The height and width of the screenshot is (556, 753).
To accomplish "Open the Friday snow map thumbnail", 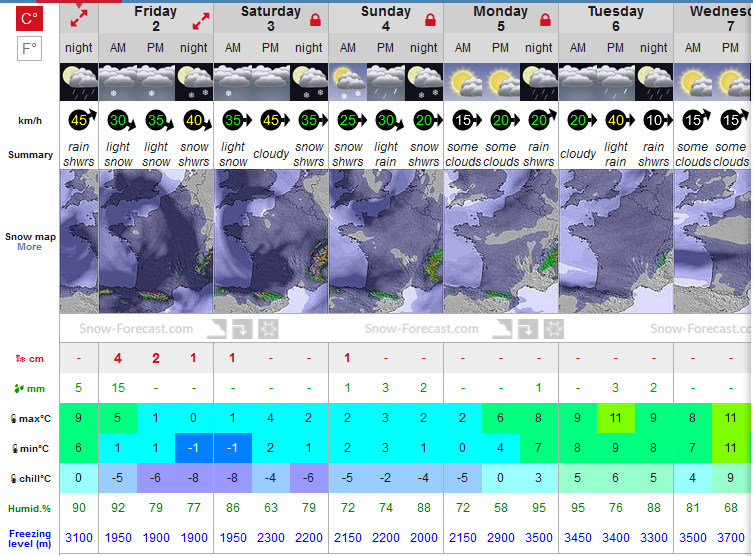I will pos(156,242).
